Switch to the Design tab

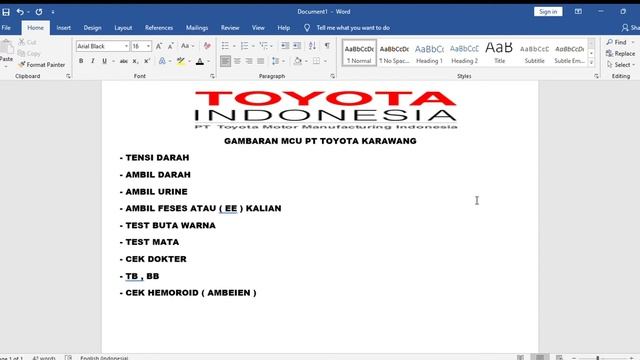coord(92,28)
